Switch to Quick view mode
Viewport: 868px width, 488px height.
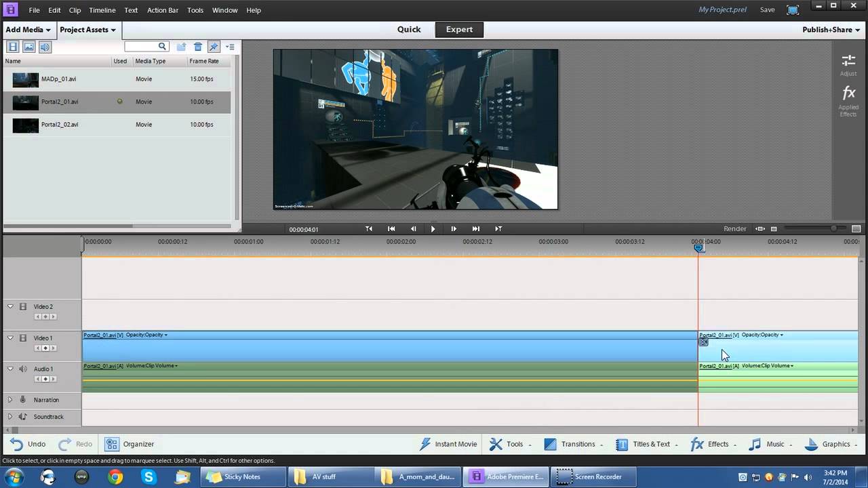409,29
